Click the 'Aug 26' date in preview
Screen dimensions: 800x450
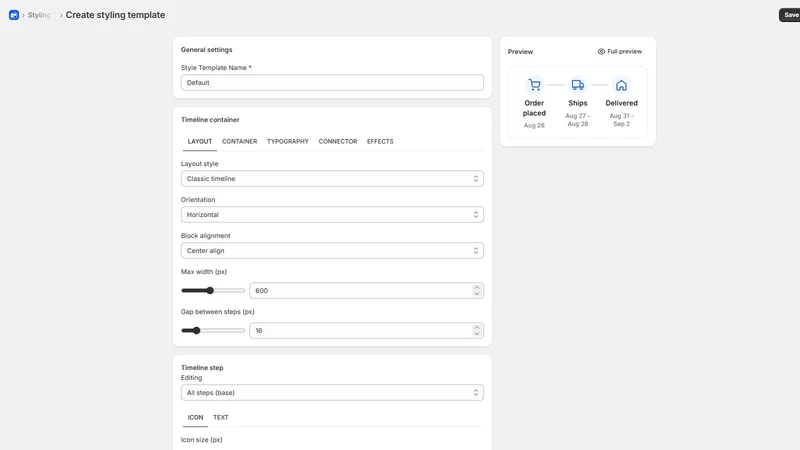(534, 126)
